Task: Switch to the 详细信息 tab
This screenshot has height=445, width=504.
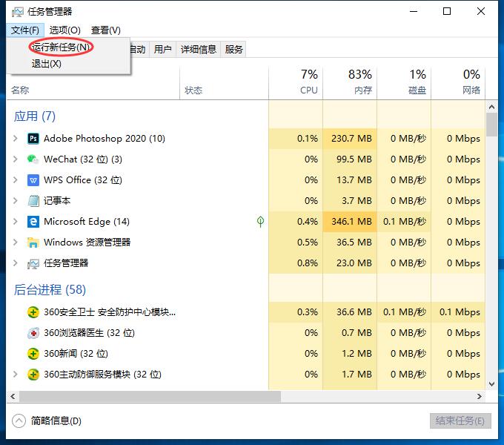Action: click(199, 49)
